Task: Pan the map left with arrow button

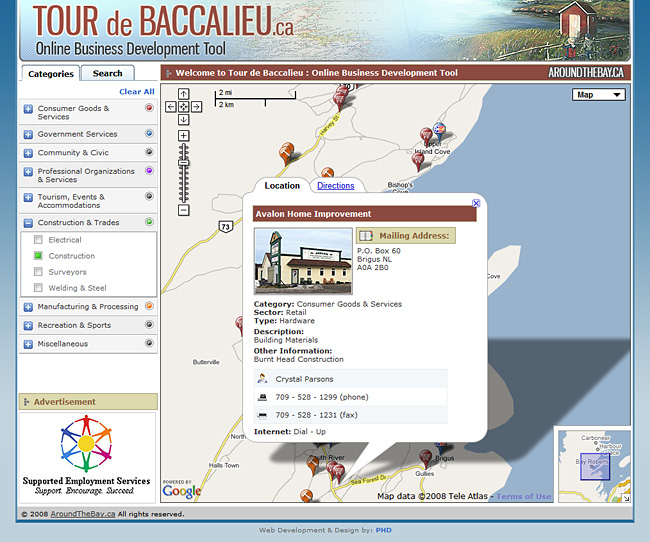Action: pos(171,107)
